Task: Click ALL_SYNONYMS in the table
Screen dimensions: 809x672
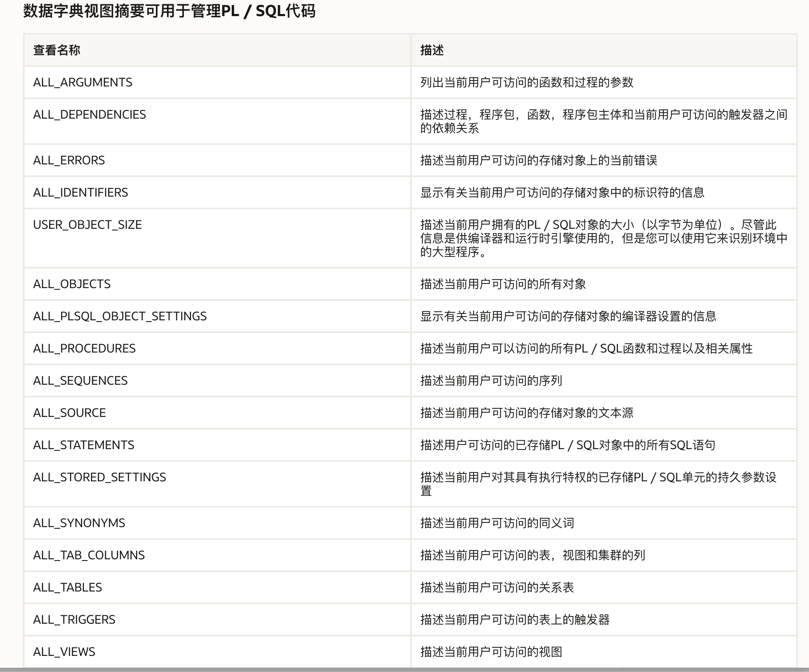Action: 79,523
